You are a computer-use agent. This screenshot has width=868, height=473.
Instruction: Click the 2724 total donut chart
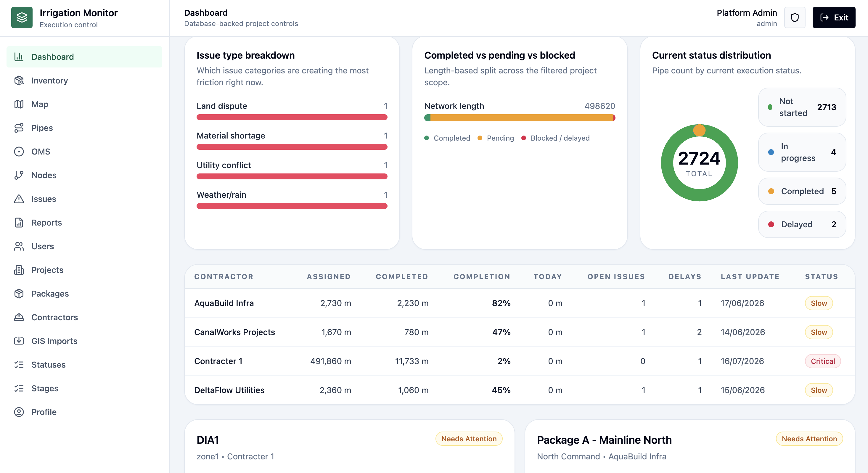point(699,163)
